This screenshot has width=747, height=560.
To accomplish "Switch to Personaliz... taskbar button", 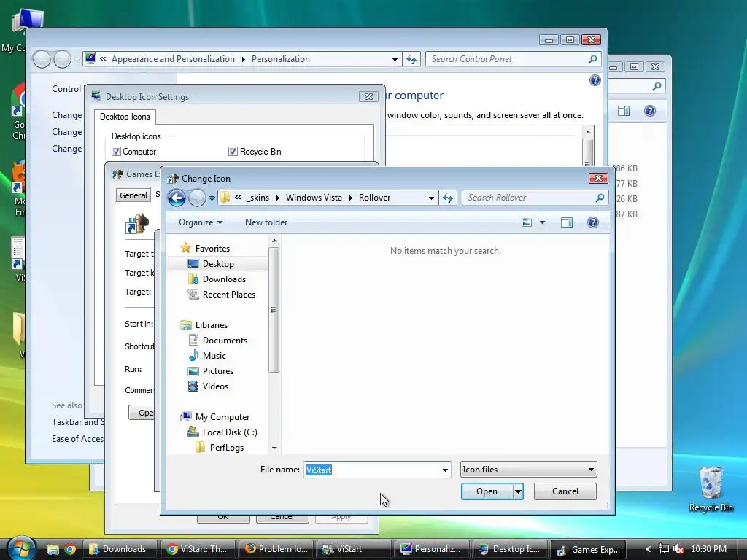I will pos(432,549).
